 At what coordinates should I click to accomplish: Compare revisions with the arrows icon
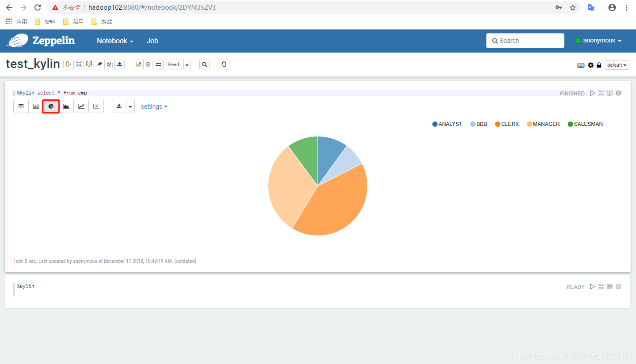tap(158, 64)
